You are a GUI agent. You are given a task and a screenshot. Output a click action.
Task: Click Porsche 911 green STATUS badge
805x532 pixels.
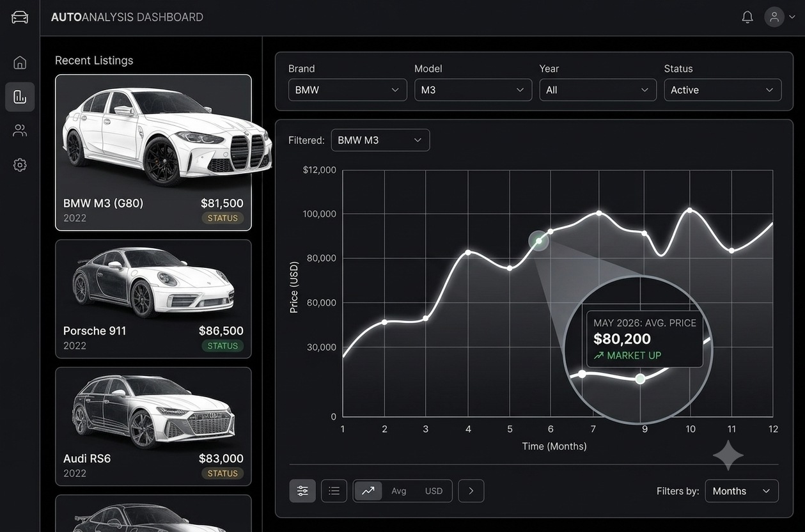pyautogui.click(x=223, y=346)
